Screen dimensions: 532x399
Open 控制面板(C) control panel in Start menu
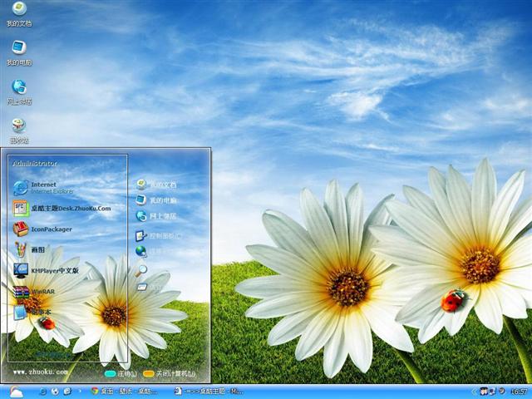[x=159, y=236]
